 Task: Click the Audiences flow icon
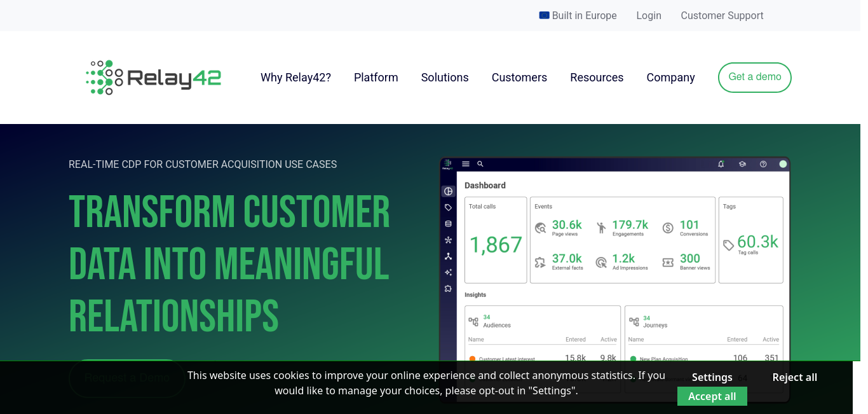pyautogui.click(x=473, y=322)
